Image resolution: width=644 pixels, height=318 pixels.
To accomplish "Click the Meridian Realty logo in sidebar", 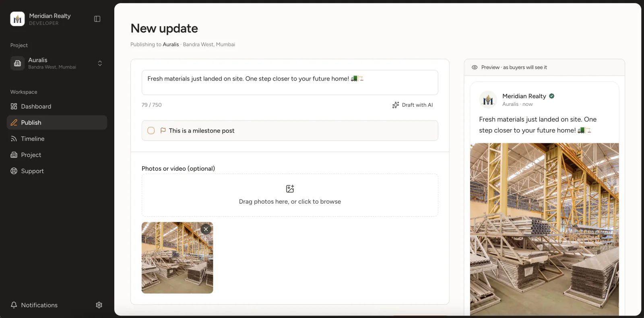I will pos(17,19).
